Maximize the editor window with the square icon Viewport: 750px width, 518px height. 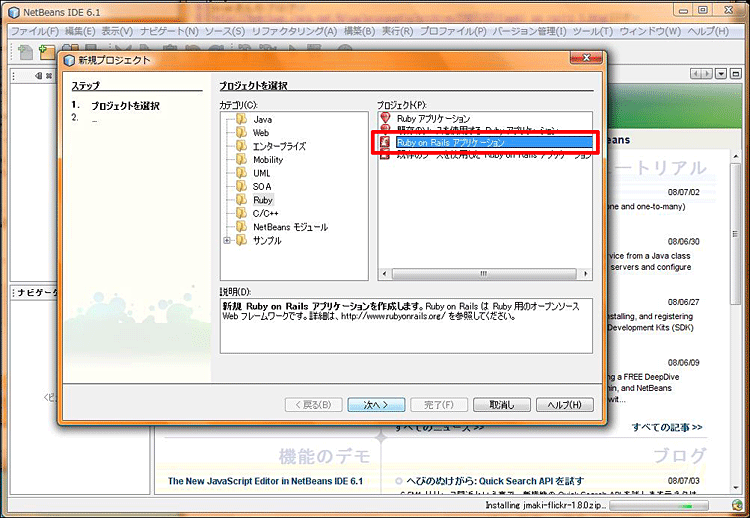click(x=736, y=74)
